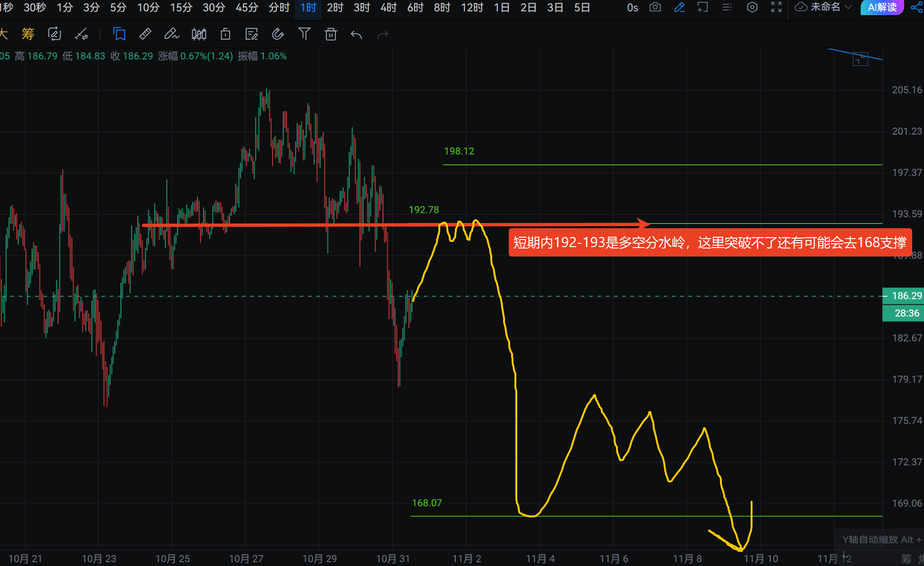Click the share icon at top right
924x566 pixels.
[x=916, y=8]
